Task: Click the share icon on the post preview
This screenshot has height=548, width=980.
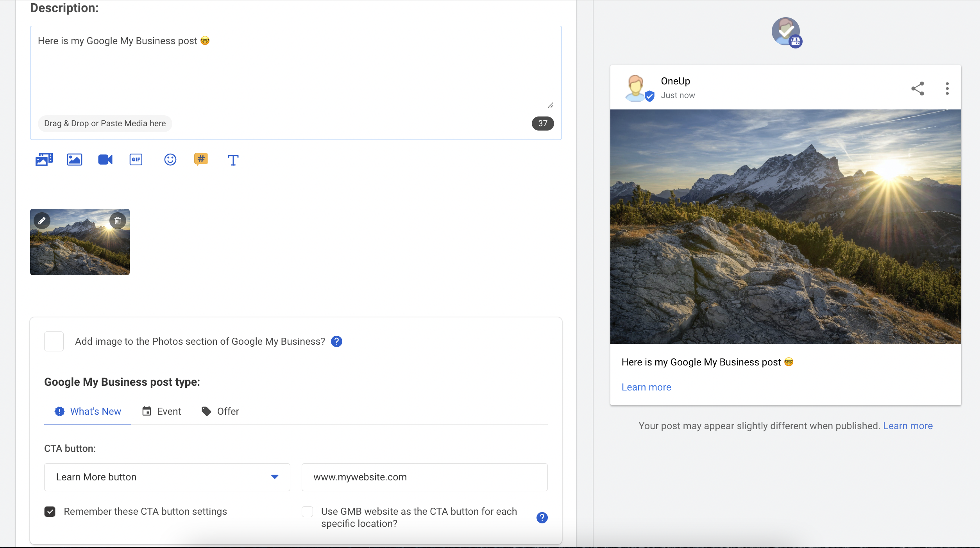Action: click(x=917, y=89)
